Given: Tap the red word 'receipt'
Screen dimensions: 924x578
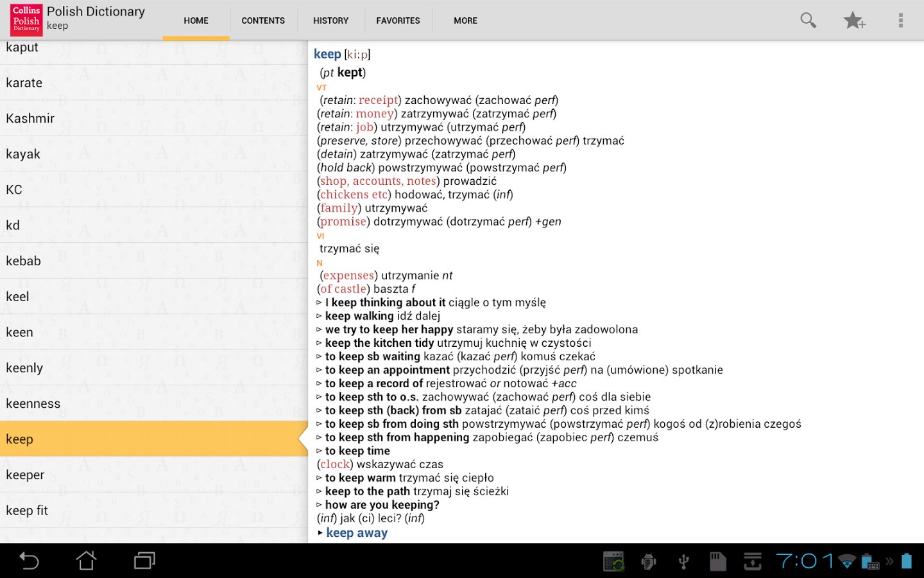Looking at the screenshot, I should tap(378, 100).
